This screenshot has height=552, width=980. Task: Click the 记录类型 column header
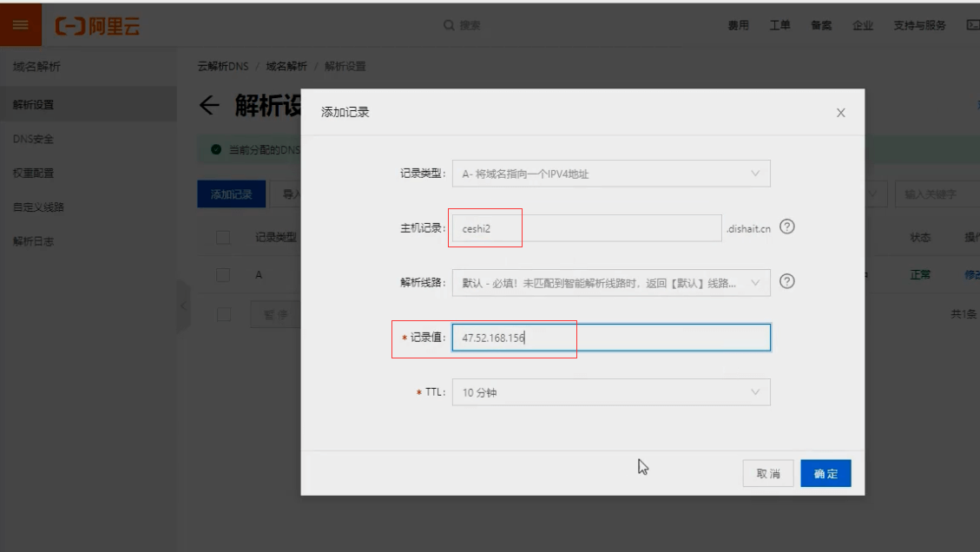(x=276, y=238)
